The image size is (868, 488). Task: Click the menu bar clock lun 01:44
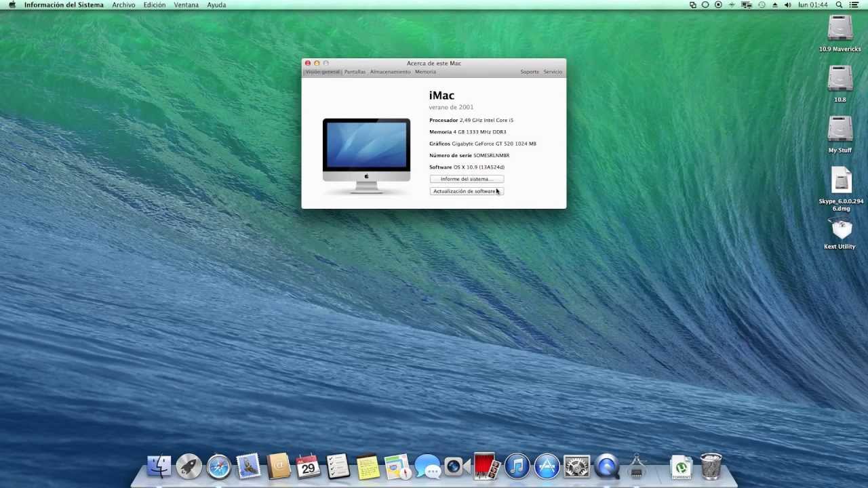pyautogui.click(x=813, y=5)
